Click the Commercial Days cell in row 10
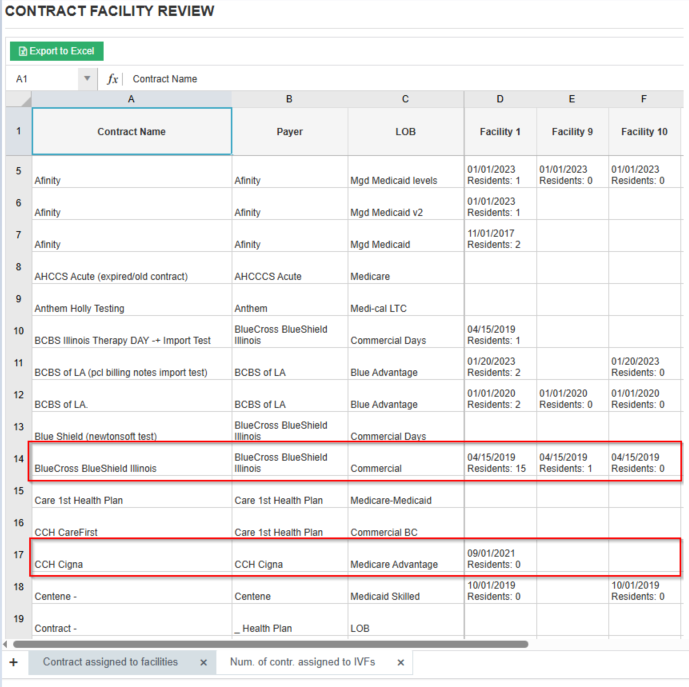 406,331
